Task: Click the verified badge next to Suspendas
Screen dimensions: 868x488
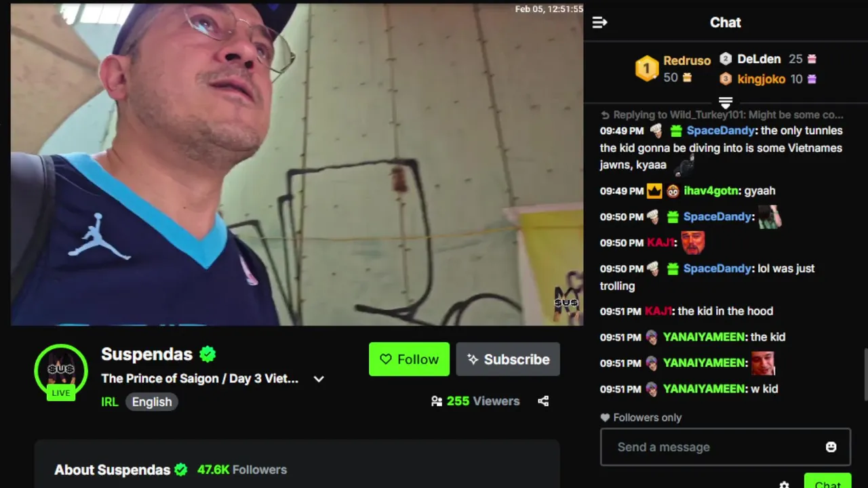Action: pyautogui.click(x=208, y=354)
